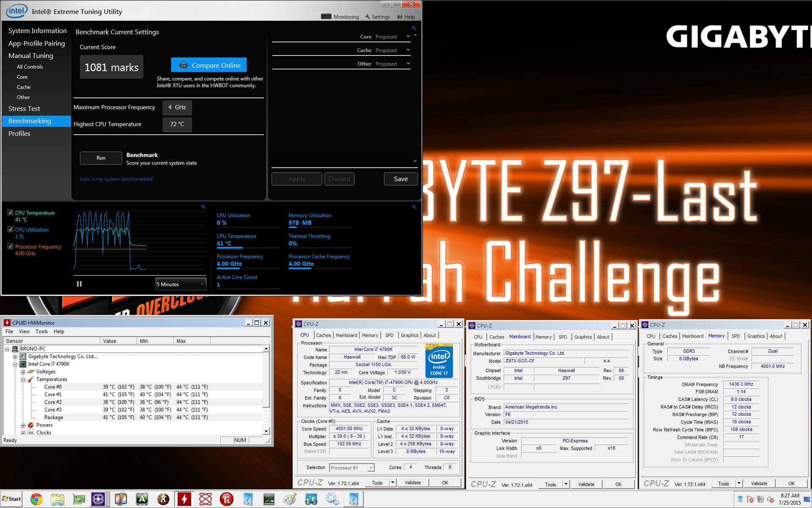Go to Profiles in the XTU sidebar

tap(19, 134)
